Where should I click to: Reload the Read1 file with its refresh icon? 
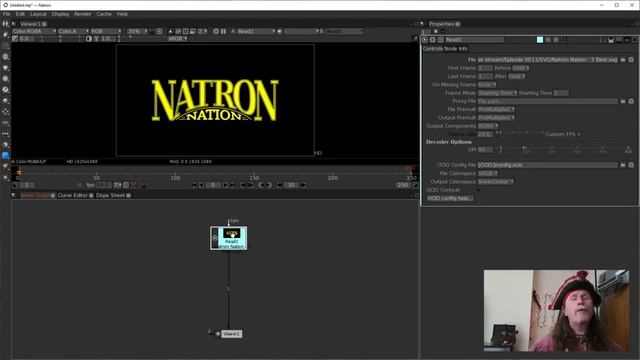coord(631,60)
